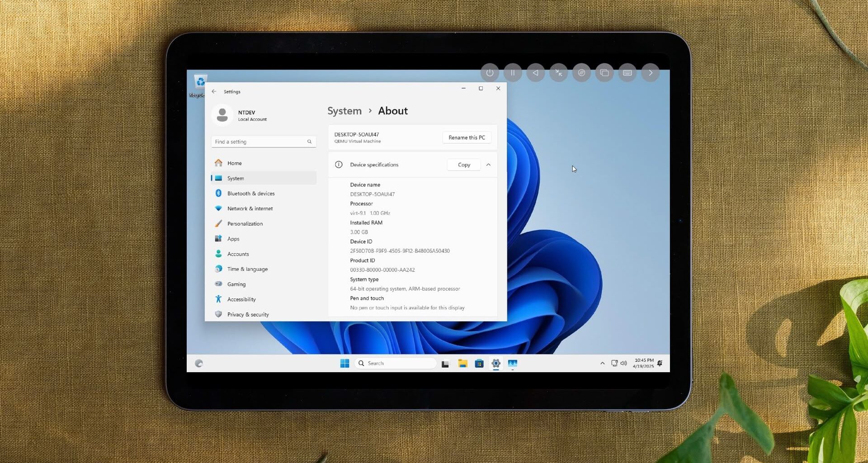Click the network tray icon

click(x=614, y=363)
